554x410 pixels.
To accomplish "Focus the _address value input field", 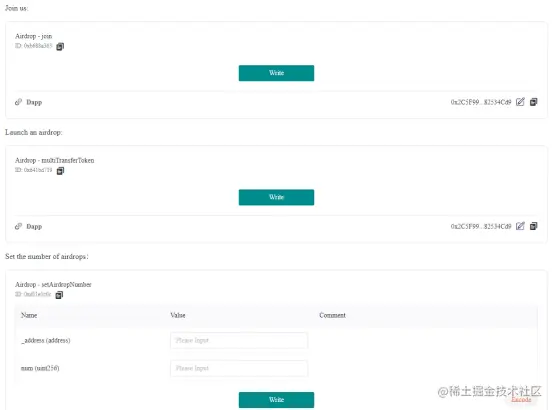I will (239, 340).
